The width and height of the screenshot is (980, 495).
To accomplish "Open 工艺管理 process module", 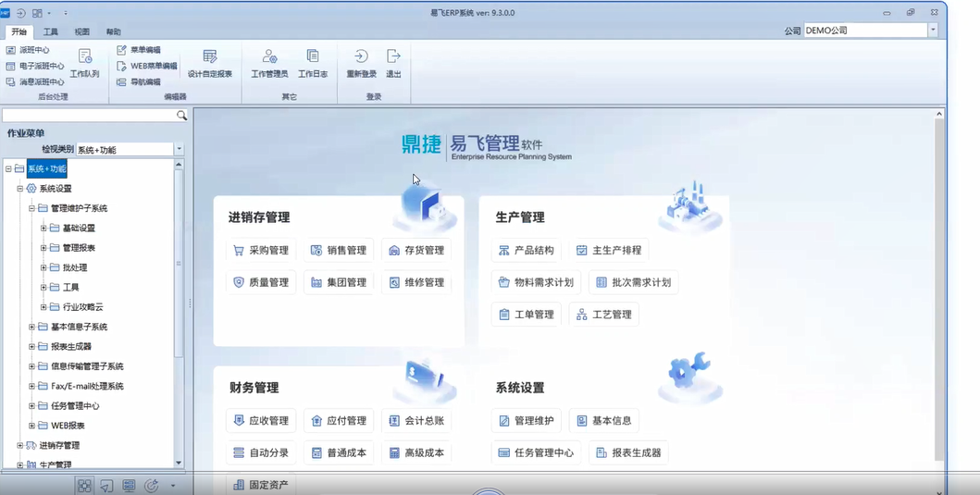I will tap(603, 315).
